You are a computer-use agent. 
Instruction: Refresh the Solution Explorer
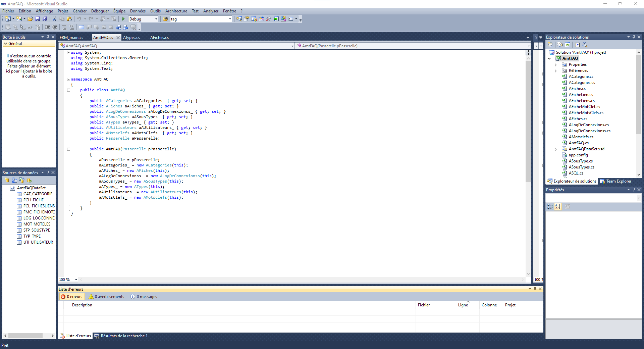(568, 45)
